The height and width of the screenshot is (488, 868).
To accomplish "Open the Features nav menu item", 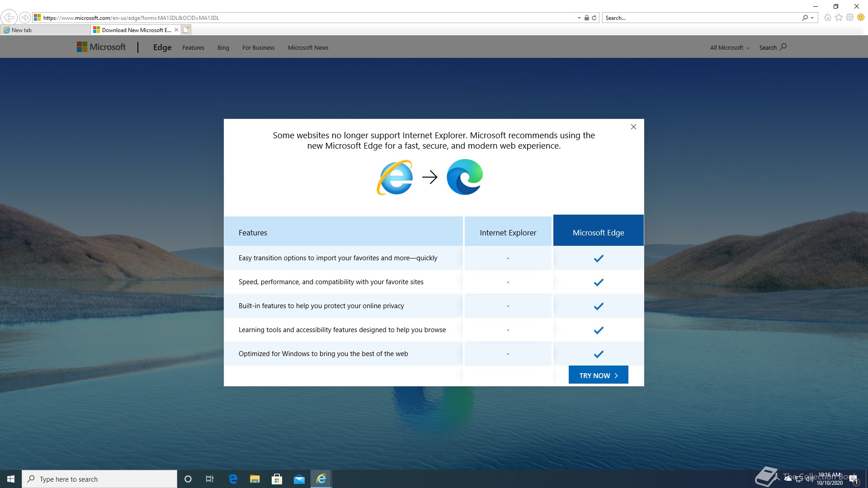I will point(193,47).
